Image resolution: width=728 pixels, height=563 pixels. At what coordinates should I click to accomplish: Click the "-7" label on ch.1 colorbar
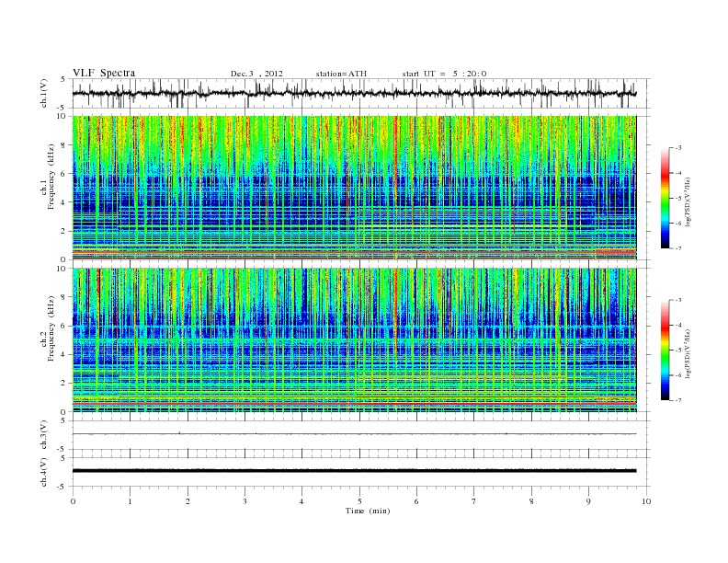click(x=678, y=248)
